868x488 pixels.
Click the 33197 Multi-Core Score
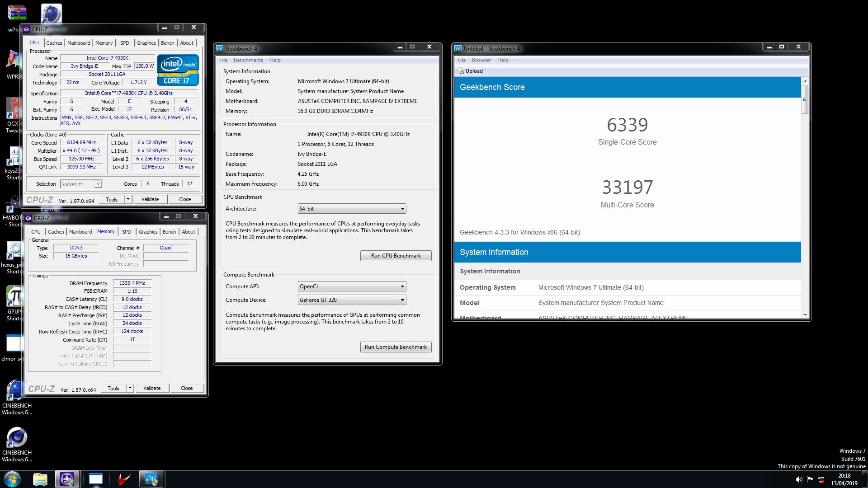pos(627,187)
